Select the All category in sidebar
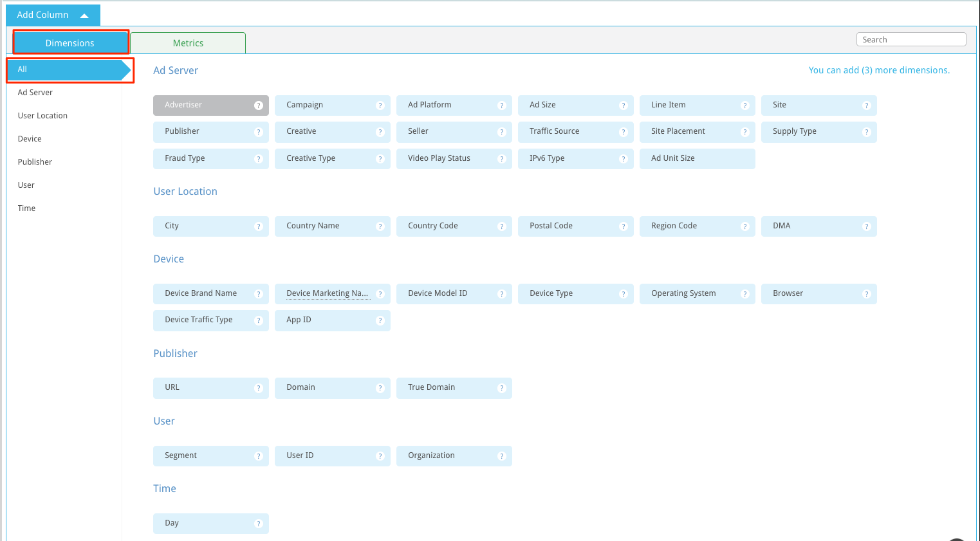 tap(68, 69)
